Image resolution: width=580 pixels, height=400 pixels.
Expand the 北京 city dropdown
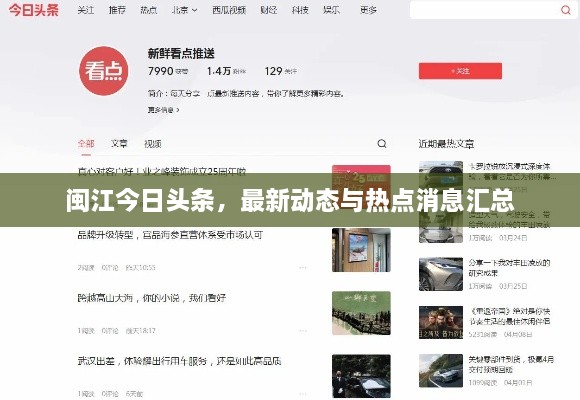[x=185, y=10]
